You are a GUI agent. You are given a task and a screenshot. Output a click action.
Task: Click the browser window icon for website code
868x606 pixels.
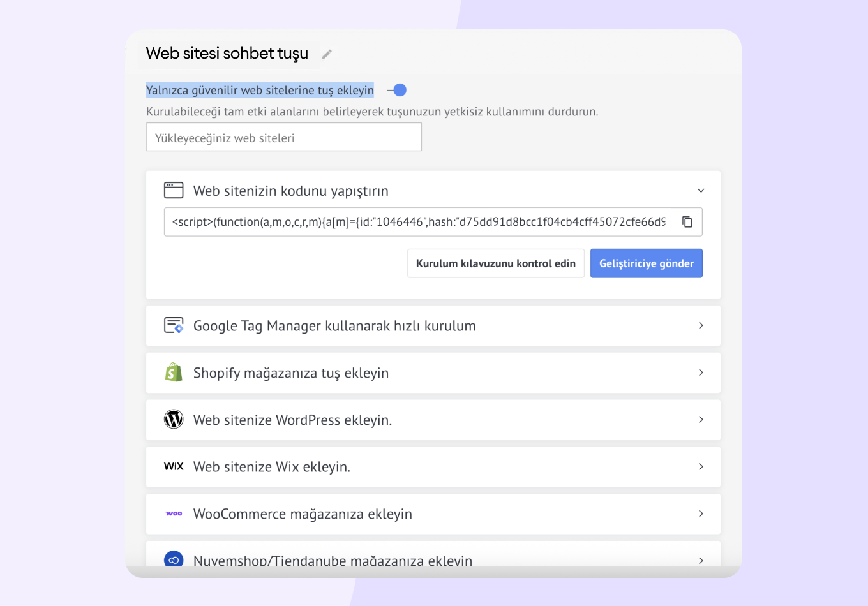coord(174,190)
